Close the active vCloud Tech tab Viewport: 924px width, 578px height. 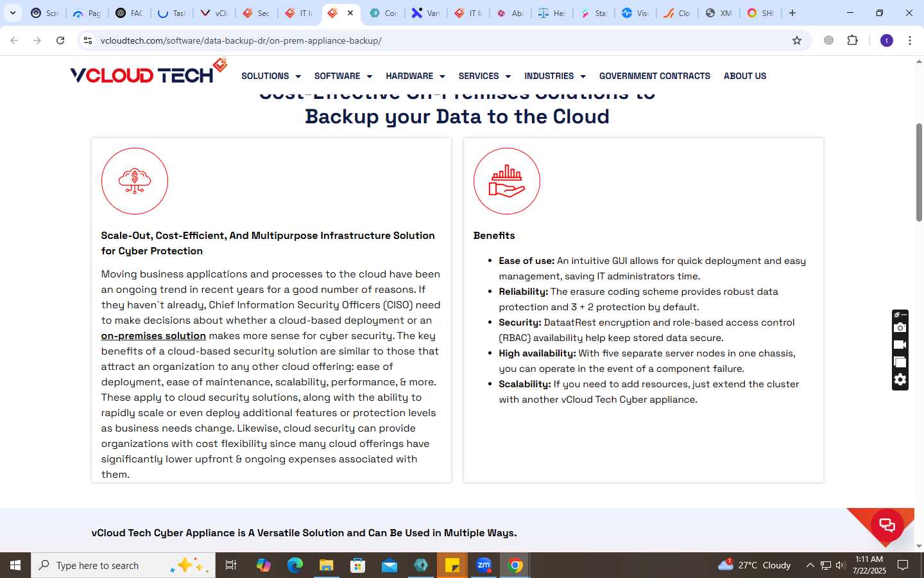(350, 13)
